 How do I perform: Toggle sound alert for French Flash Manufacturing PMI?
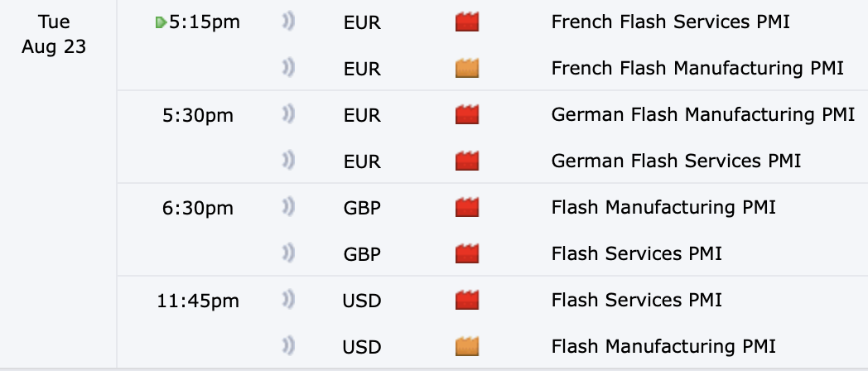click(288, 69)
